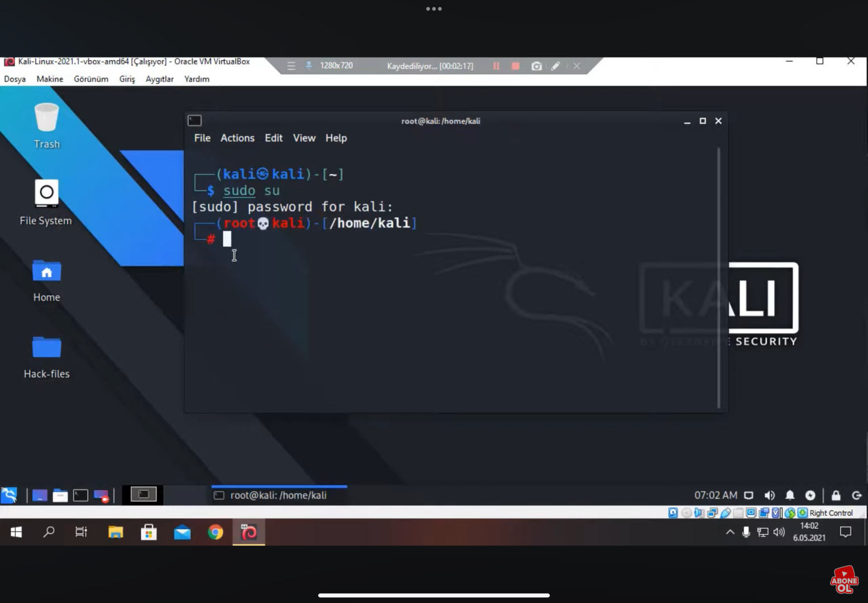Click VirtualBox optical disc status icon
868x603 pixels.
click(x=687, y=513)
